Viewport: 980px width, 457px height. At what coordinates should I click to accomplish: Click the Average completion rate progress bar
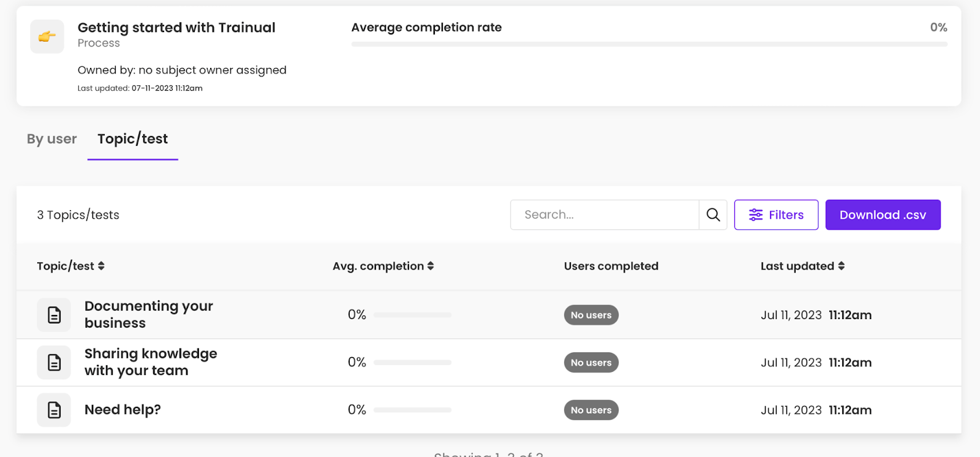click(649, 44)
